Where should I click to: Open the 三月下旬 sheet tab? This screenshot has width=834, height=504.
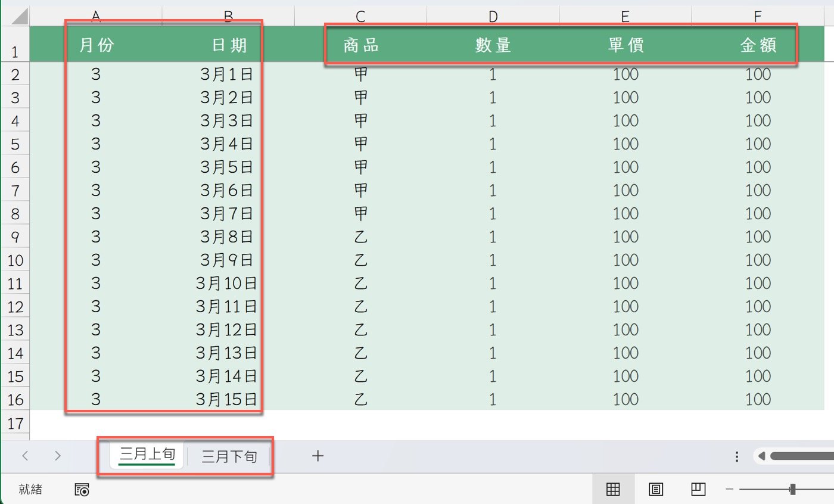229,457
